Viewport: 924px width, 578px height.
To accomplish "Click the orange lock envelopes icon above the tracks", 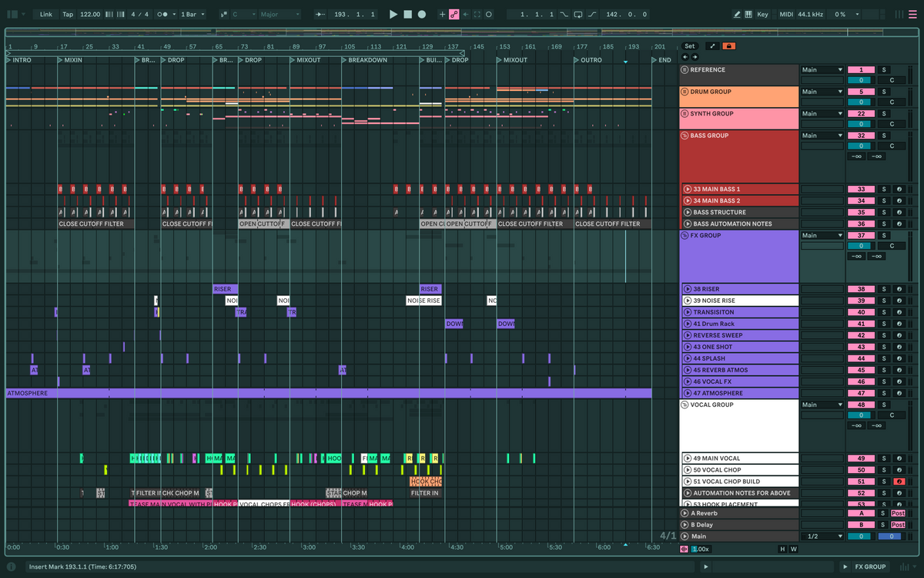I will [x=729, y=45].
